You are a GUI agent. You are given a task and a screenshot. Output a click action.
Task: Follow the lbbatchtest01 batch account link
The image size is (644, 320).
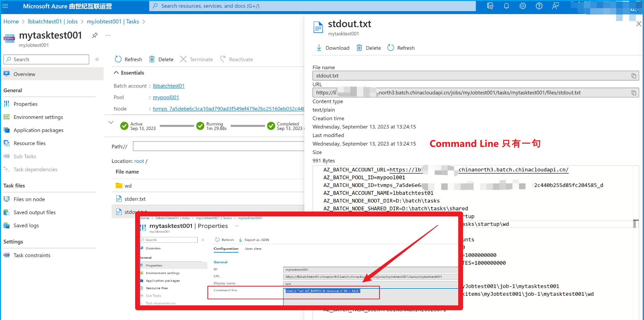(x=168, y=86)
